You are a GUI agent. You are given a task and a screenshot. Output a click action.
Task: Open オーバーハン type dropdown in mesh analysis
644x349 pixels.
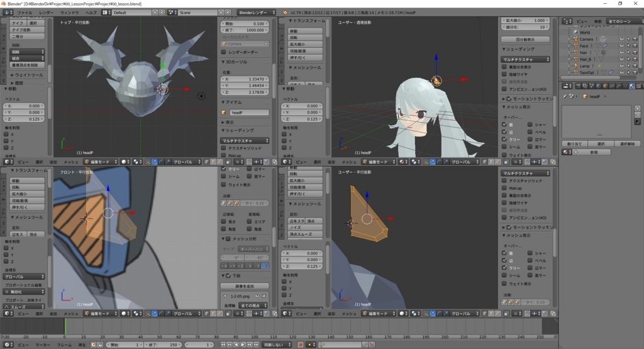pos(253,249)
